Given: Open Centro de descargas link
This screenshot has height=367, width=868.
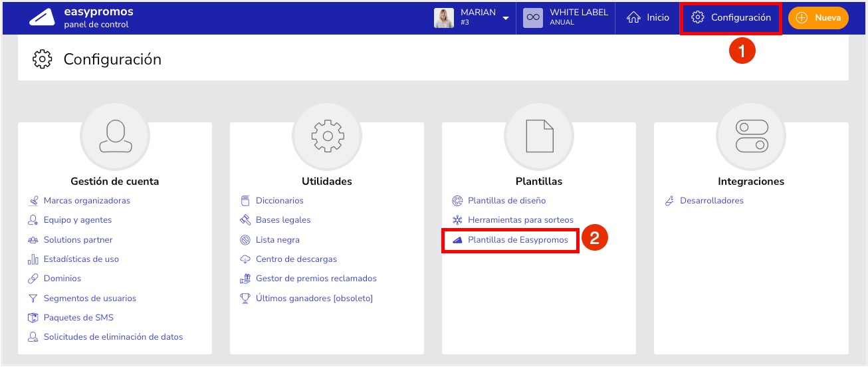Looking at the screenshot, I should click(296, 259).
